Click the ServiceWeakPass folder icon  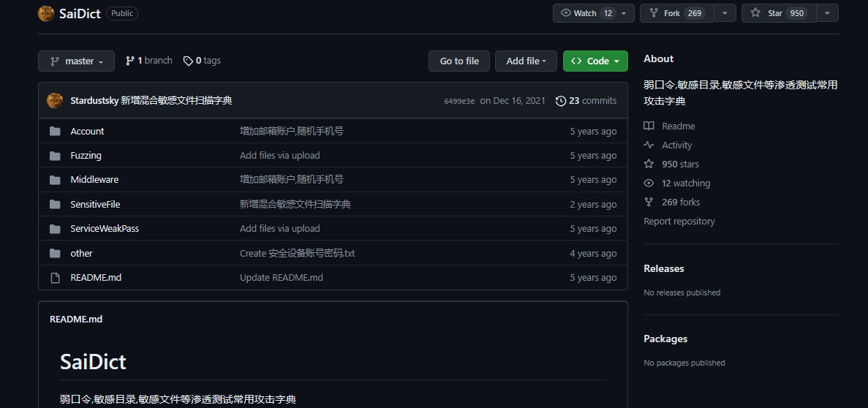pyautogui.click(x=55, y=229)
